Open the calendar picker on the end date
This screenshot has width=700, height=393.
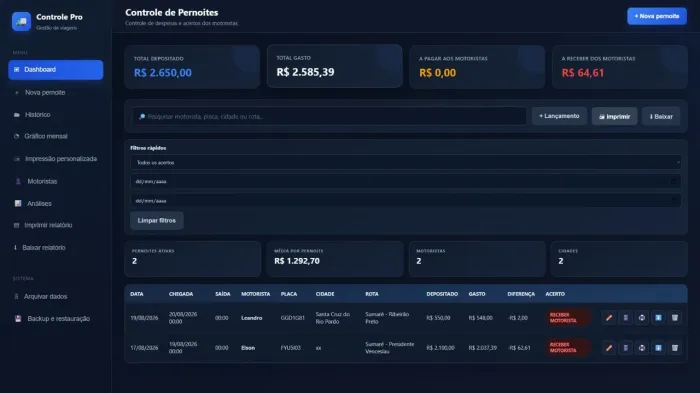pos(673,201)
